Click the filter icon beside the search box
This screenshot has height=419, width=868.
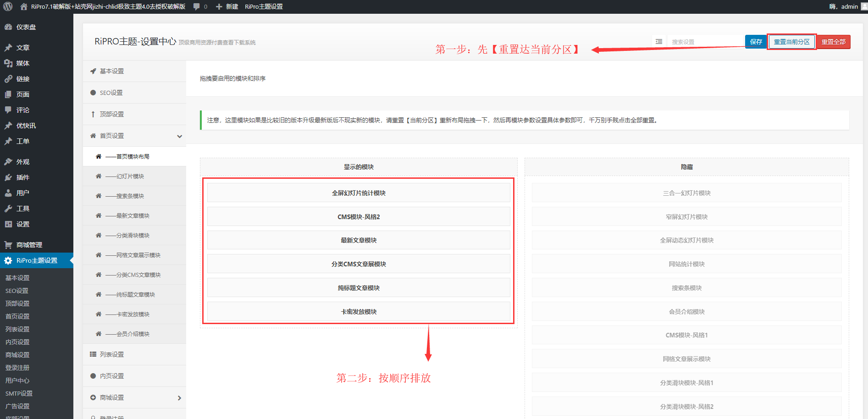(x=659, y=41)
